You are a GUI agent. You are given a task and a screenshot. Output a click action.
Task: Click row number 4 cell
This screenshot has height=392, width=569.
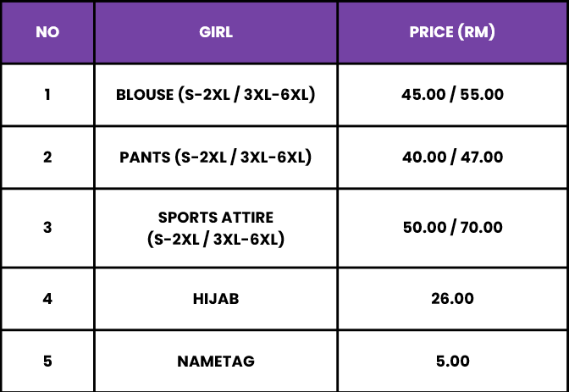(47, 299)
